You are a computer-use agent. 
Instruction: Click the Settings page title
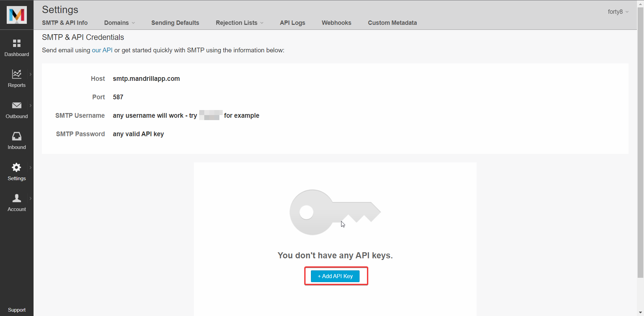[60, 10]
